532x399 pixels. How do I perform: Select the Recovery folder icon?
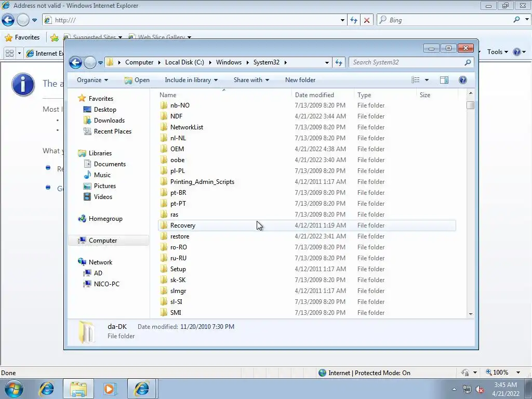coord(164,225)
